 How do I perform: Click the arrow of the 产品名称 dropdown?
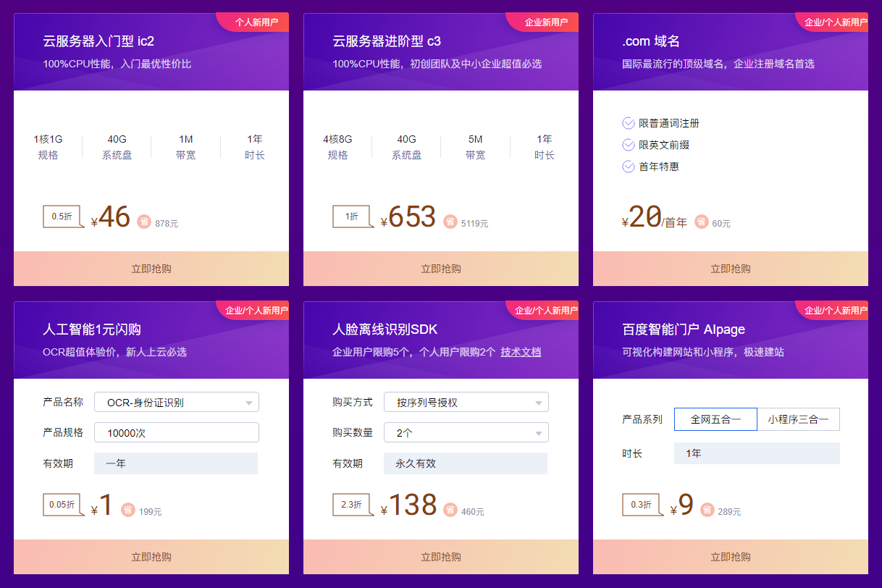click(x=248, y=403)
